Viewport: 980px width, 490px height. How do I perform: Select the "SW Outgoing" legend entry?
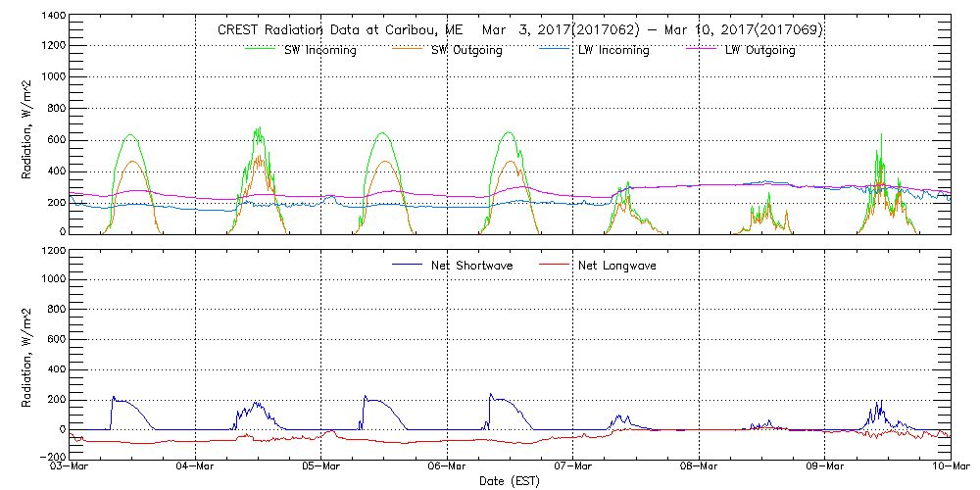(466, 51)
